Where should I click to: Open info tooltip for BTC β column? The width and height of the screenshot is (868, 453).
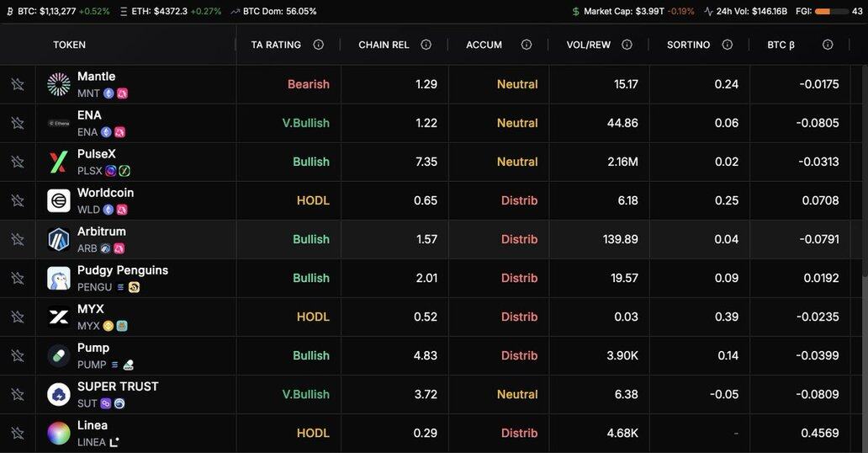[x=828, y=45]
